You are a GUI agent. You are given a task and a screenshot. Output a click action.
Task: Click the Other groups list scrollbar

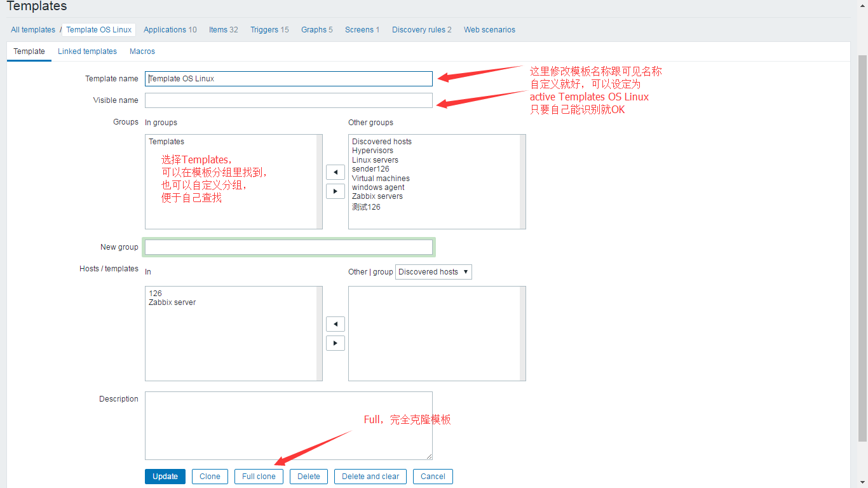click(x=522, y=182)
